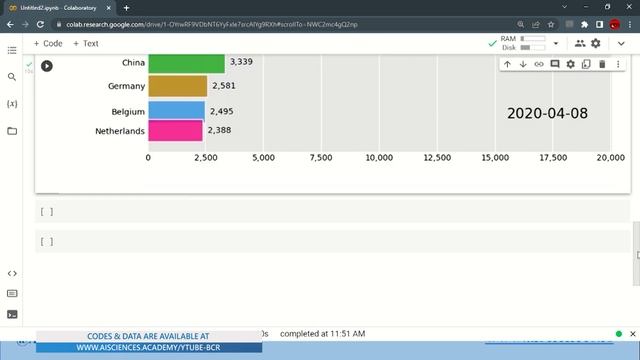Image resolution: width=640 pixels, height=360 pixels.
Task: Open more cell actions menu
Action: tap(618, 64)
